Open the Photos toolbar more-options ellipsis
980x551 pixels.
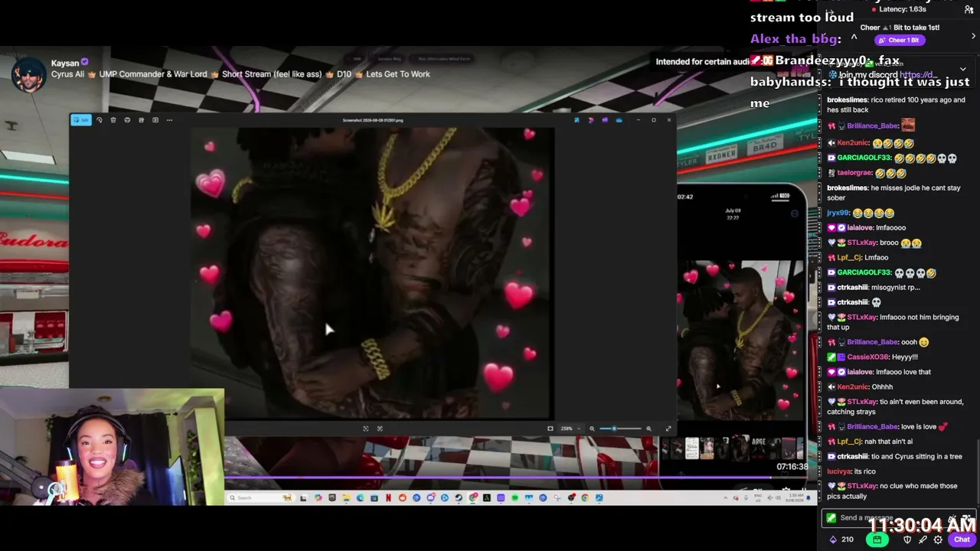169,120
